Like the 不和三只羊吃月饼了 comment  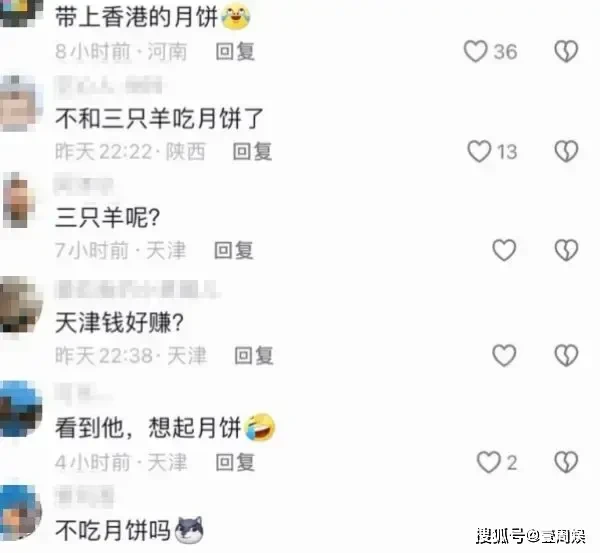[x=479, y=151]
